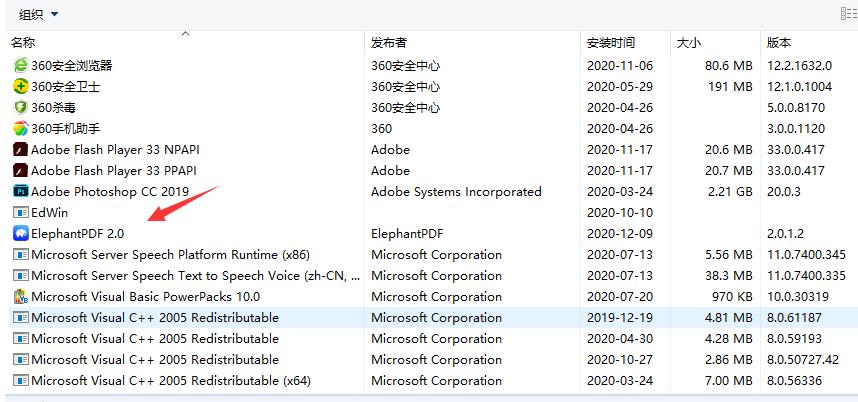Viewport: 858px width, 402px height.
Task: Click the view options icon at top right
Action: (x=848, y=14)
